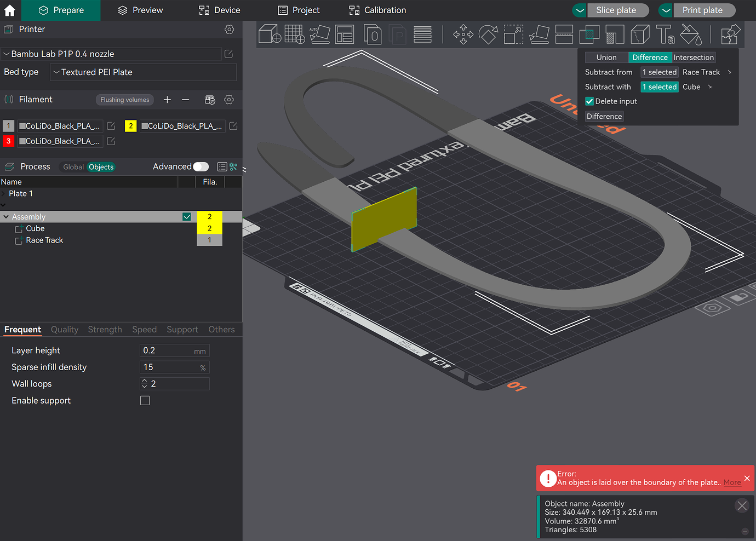Select the Seam painting tool

(x=640, y=34)
